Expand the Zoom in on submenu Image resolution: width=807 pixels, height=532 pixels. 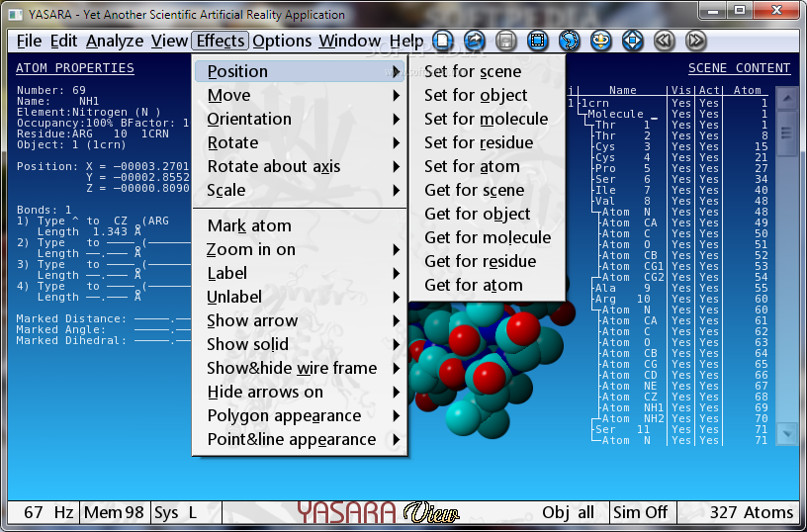tap(300, 249)
